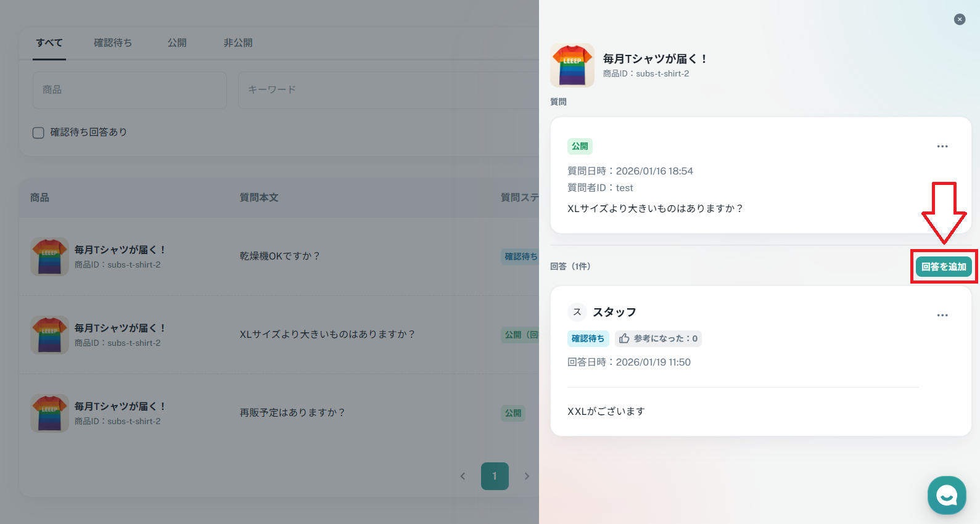The height and width of the screenshot is (524, 980).
Task: Open the chat support widget
Action: 946,494
